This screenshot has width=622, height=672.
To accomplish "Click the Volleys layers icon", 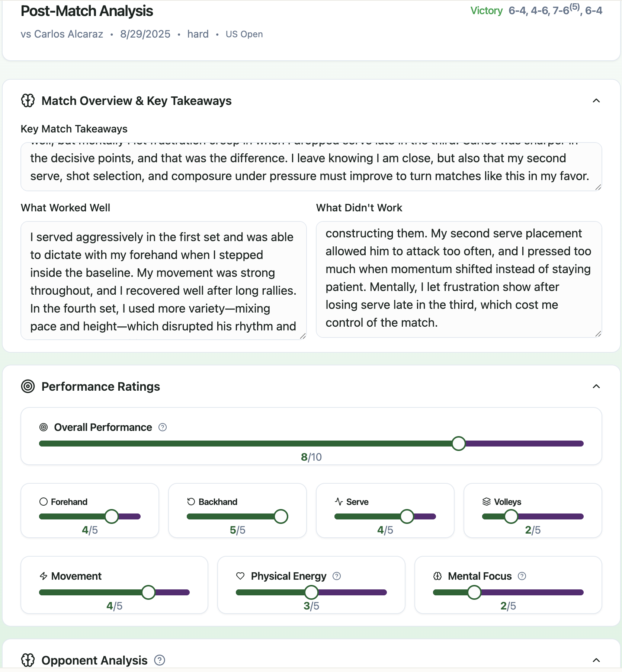I will click(487, 502).
